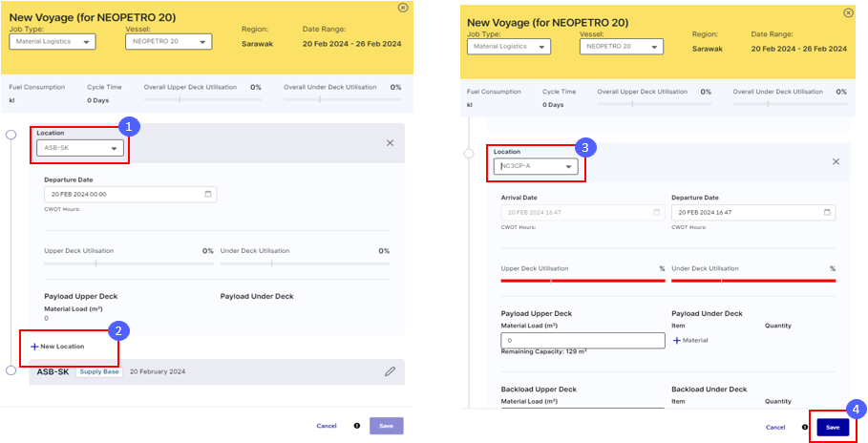Image resolution: width=868 pixels, height=443 pixels.
Task: Click Cancel in the right panel
Action: (x=775, y=428)
